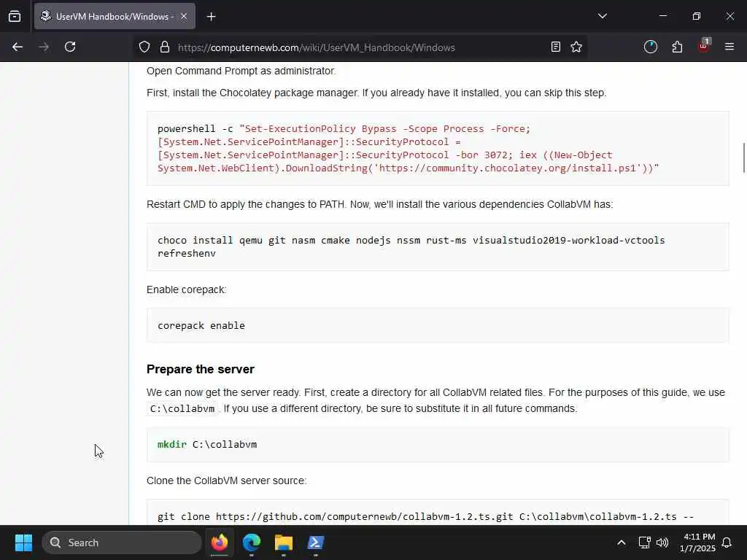The height and width of the screenshot is (560, 747).
Task: Open the Windows Start menu
Action: 24,542
